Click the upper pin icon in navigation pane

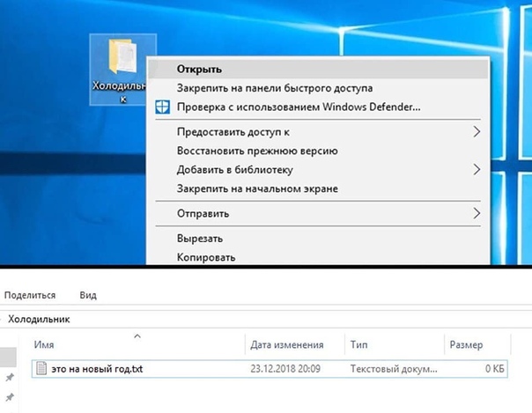pyautogui.click(x=10, y=379)
